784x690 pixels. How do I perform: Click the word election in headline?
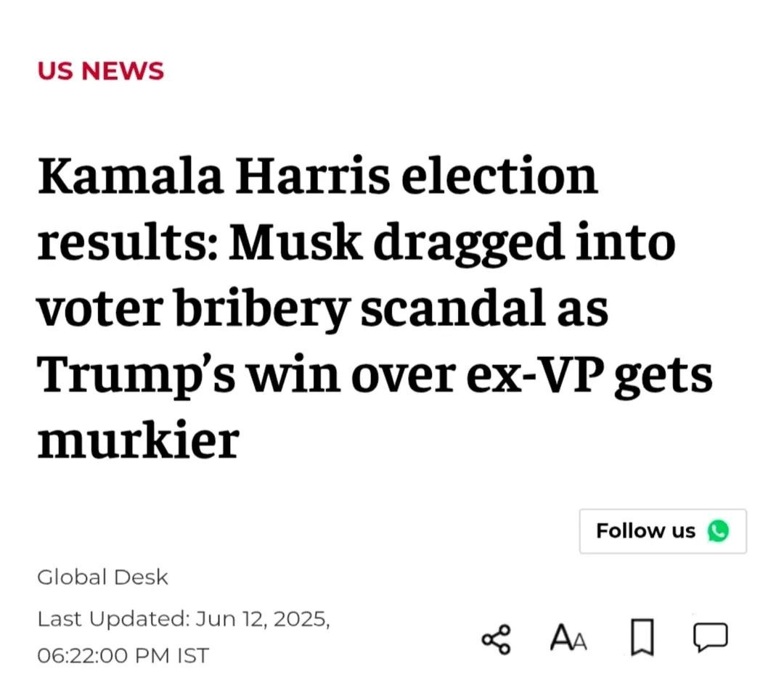[499, 176]
